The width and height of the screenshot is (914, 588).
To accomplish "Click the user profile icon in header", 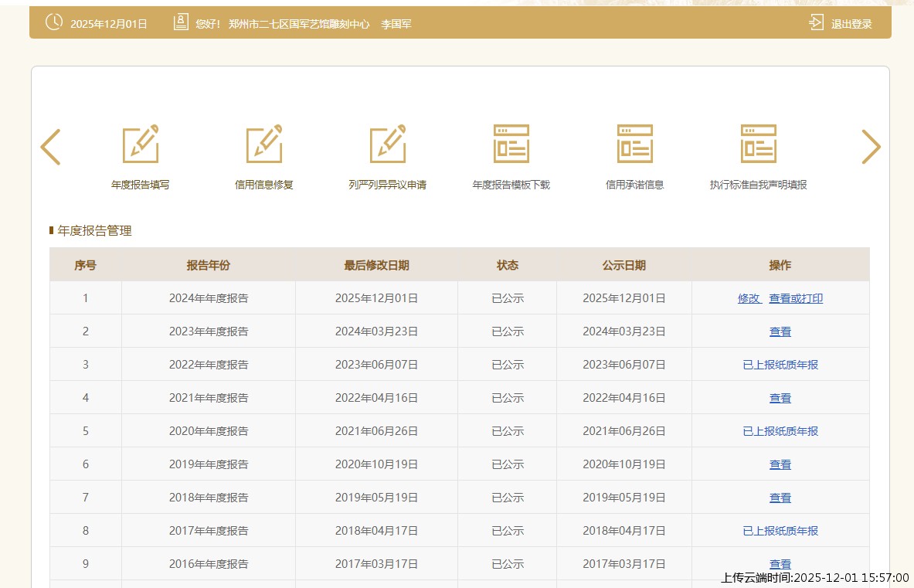I will coord(181,22).
